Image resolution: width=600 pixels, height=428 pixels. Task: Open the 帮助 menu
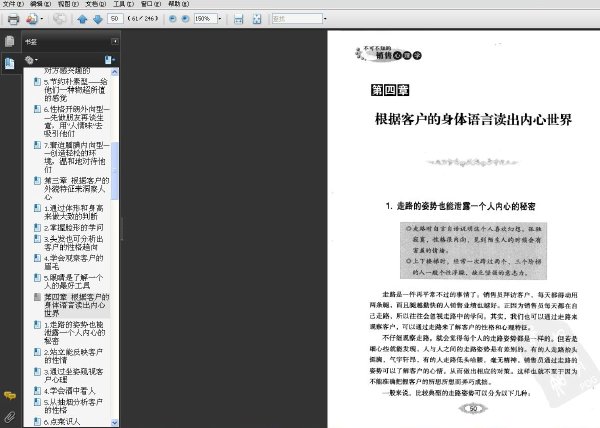click(178, 4)
